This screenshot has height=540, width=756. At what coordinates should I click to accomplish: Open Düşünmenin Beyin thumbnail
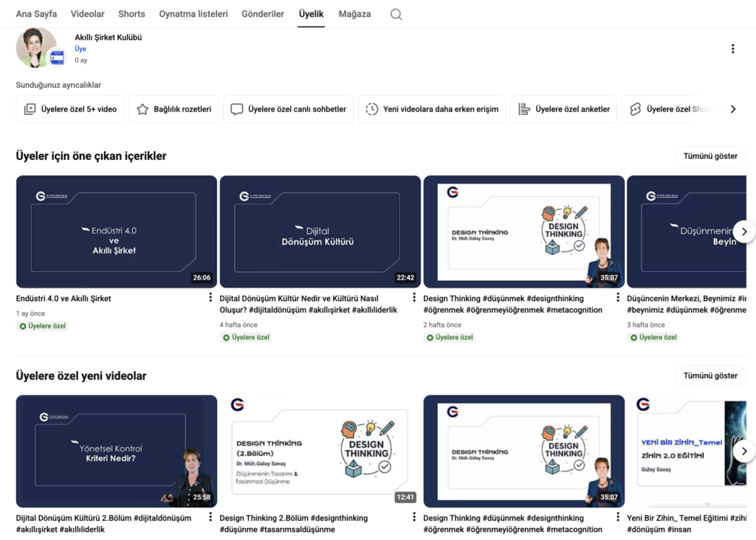pos(687,232)
